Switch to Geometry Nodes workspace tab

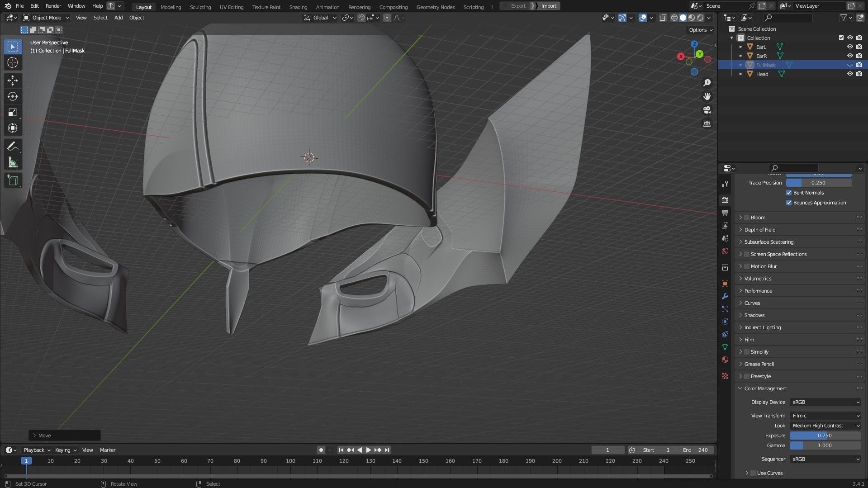pos(435,7)
